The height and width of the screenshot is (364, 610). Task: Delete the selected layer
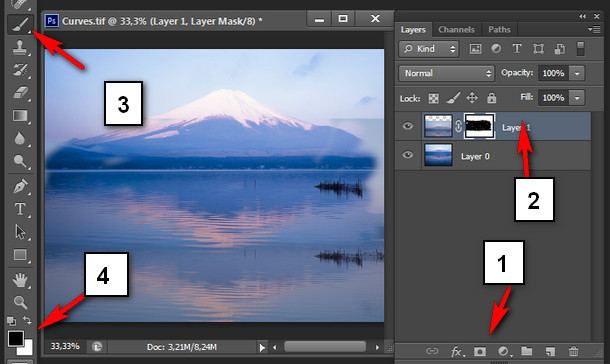pyautogui.click(x=573, y=351)
